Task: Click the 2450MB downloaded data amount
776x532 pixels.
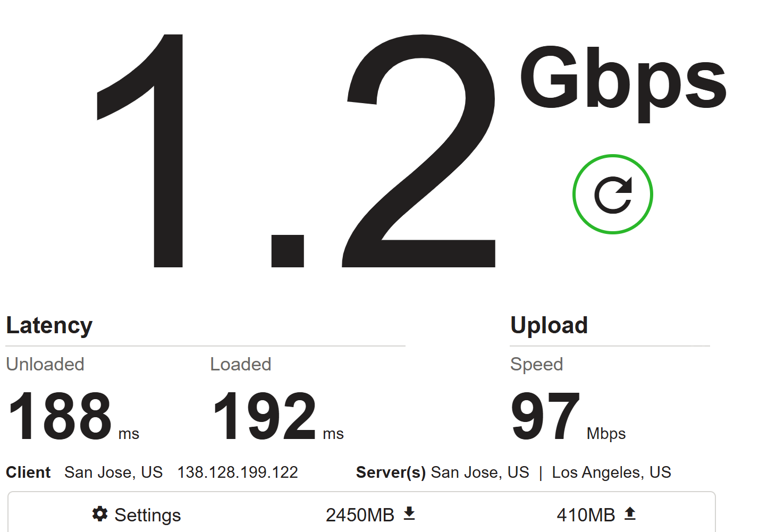Action: coord(360,514)
